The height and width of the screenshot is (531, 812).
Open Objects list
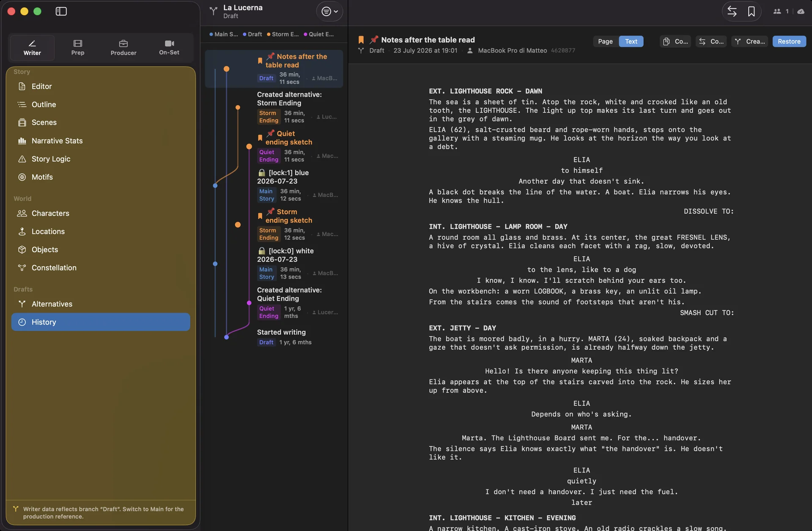click(101, 250)
